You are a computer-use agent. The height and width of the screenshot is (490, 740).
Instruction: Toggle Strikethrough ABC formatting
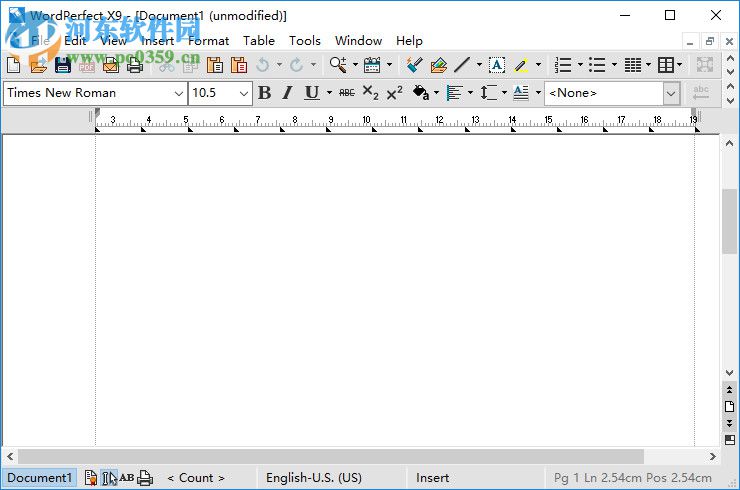(x=347, y=93)
